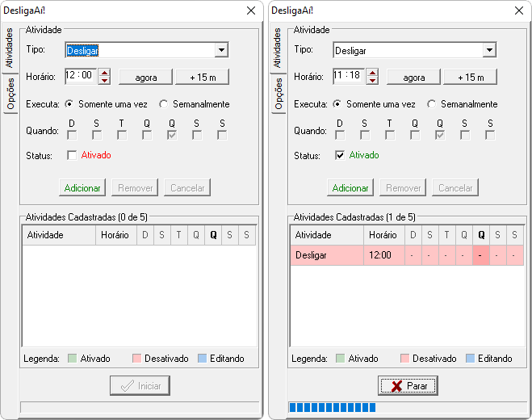This screenshot has height=420, width=532.
Task: Click 'agora' button in right window
Action: (413, 77)
